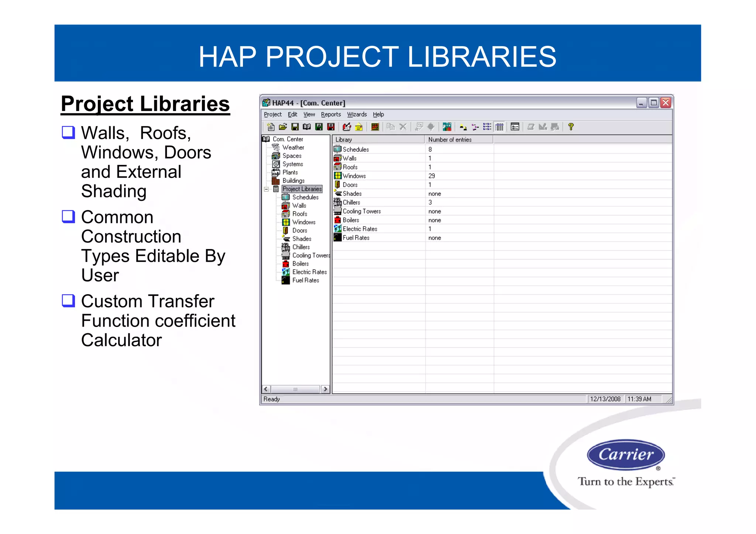The height and width of the screenshot is (534, 756).
Task: Select Shades in the left tree
Action: [x=302, y=239]
